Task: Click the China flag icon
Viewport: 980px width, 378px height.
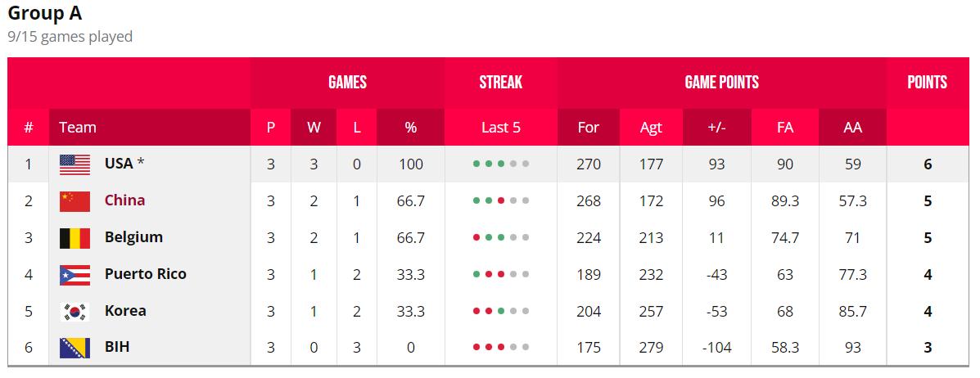Action: pos(75,201)
